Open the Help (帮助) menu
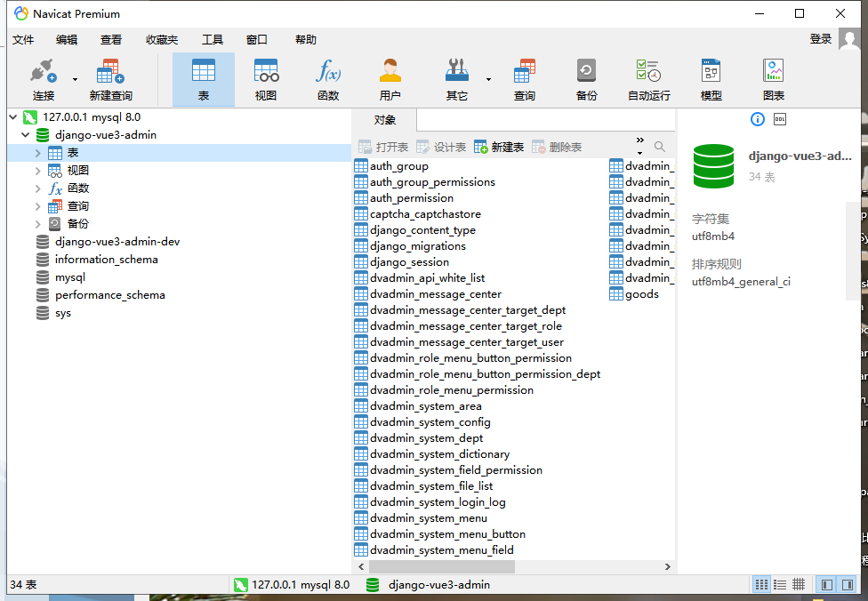Image resolution: width=868 pixels, height=601 pixels. pos(306,40)
